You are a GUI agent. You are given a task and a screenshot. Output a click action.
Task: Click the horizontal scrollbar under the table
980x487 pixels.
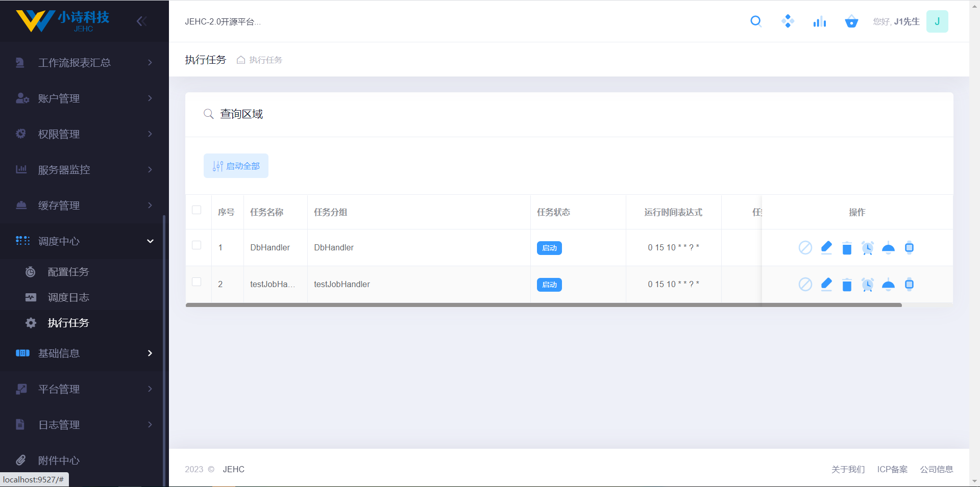(544, 305)
